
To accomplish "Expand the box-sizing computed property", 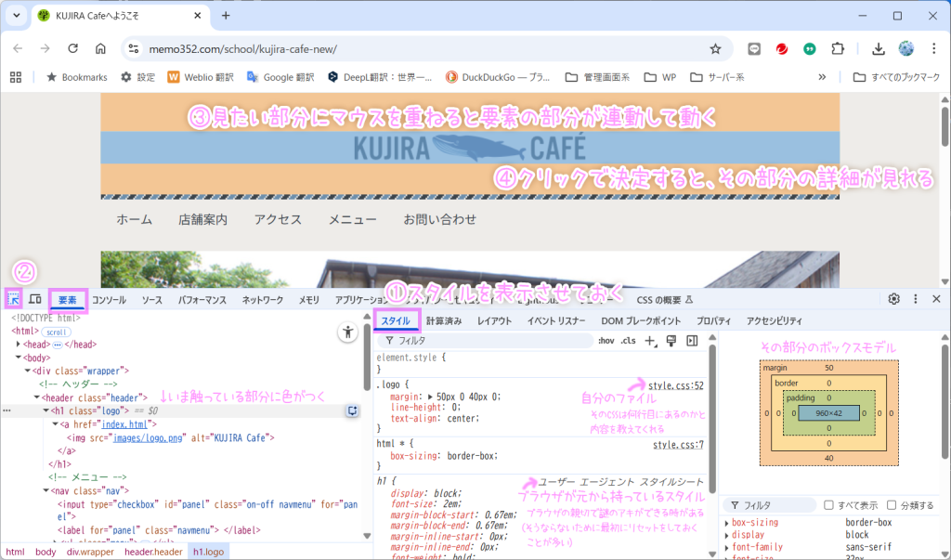I will tap(725, 523).
